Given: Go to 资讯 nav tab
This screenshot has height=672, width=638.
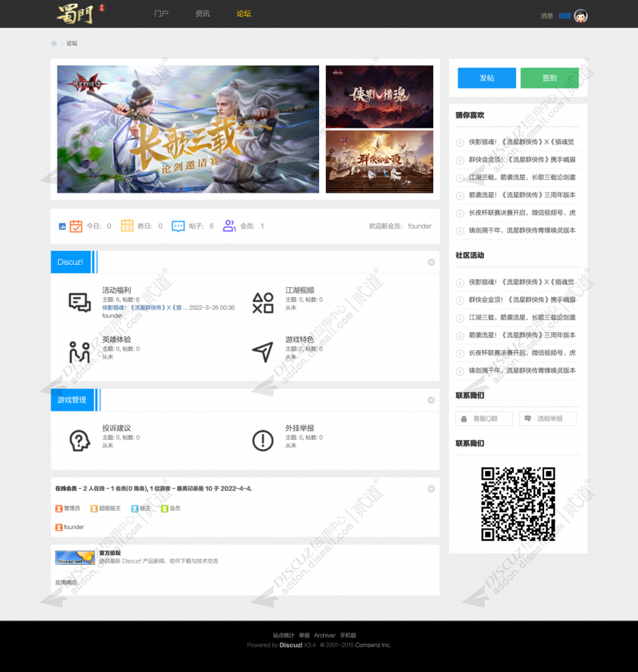Looking at the screenshot, I should coord(203,14).
